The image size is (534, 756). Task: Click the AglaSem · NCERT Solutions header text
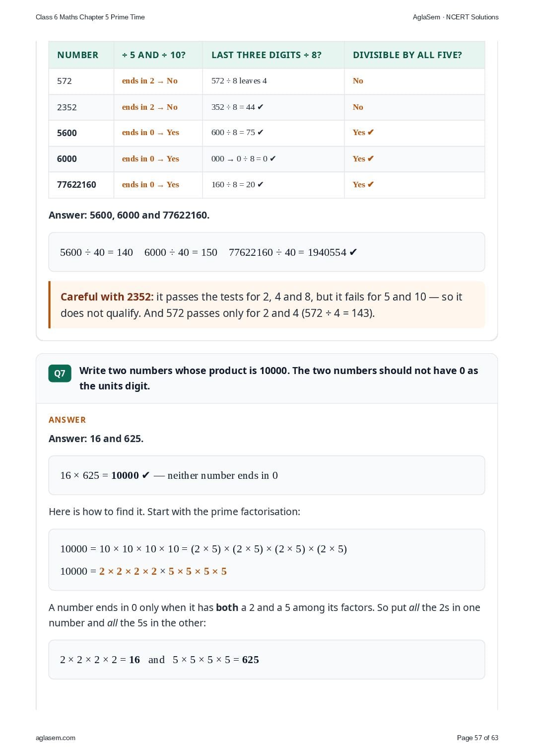(456, 17)
